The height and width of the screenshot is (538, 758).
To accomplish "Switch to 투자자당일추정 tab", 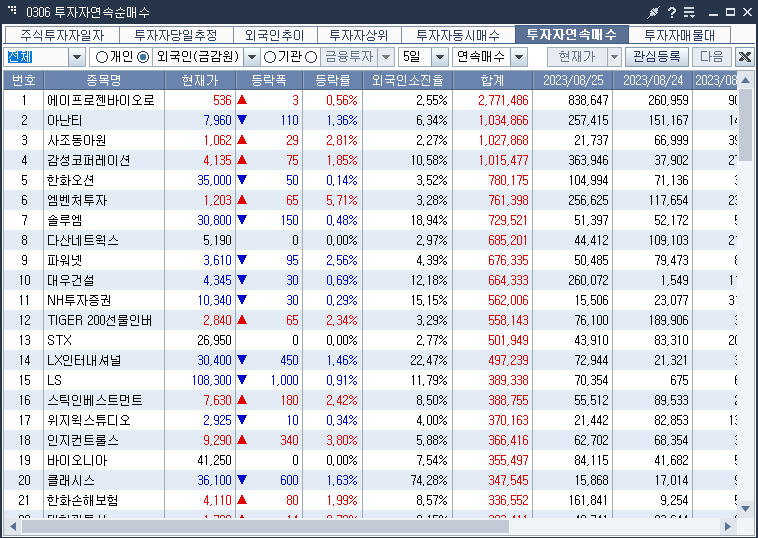I will [x=176, y=35].
